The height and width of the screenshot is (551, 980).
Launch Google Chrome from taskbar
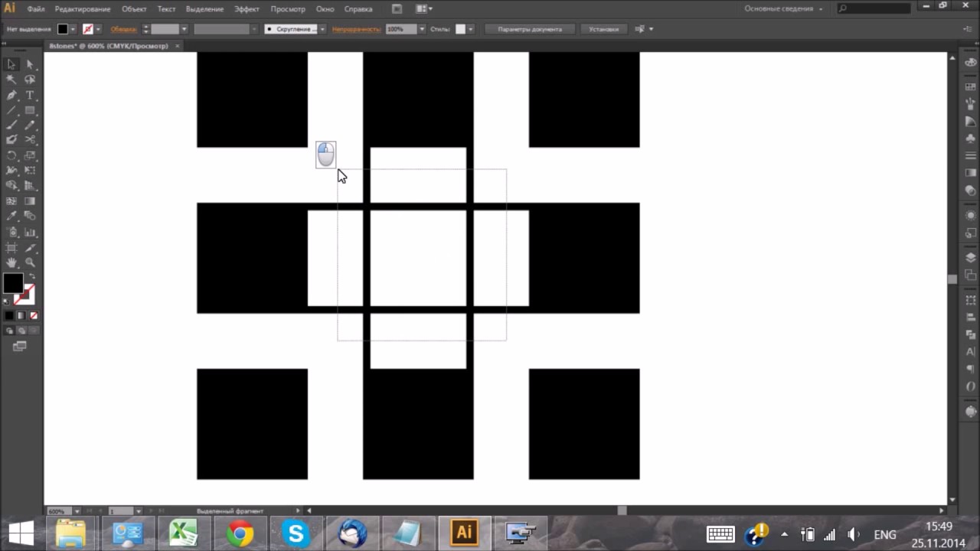click(x=240, y=533)
